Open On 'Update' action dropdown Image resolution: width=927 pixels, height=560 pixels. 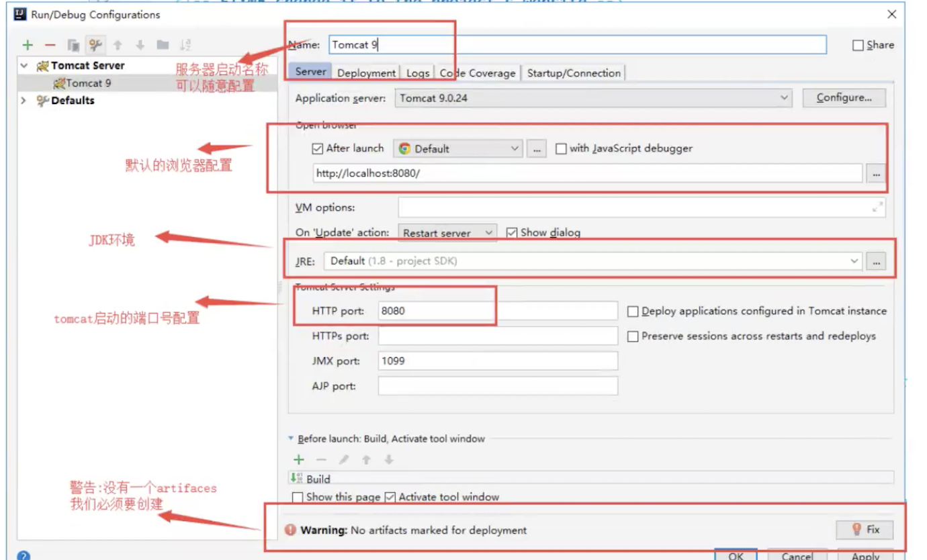447,233
